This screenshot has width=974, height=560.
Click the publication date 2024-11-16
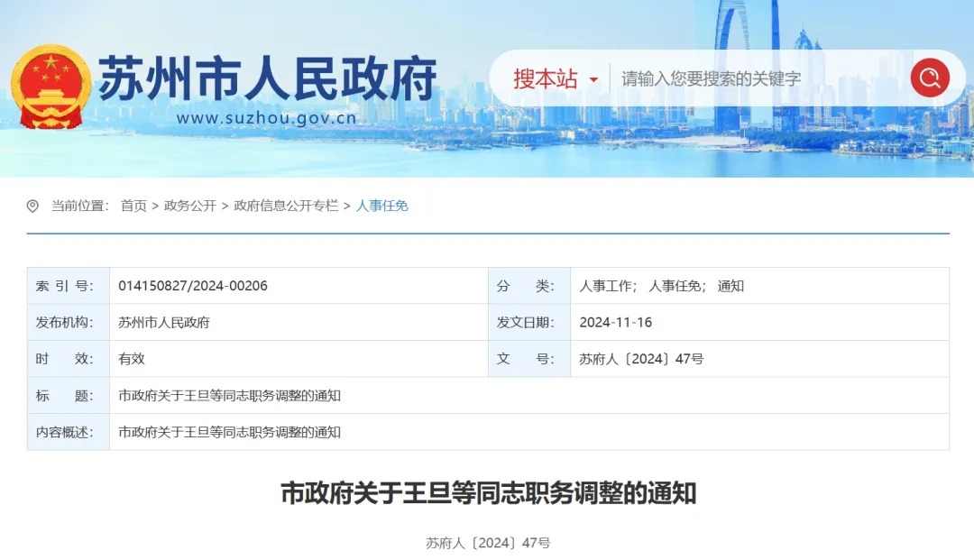point(615,322)
